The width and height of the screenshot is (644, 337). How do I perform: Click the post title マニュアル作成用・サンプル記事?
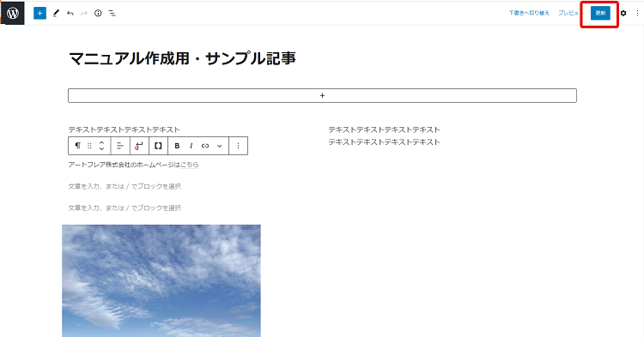(182, 58)
